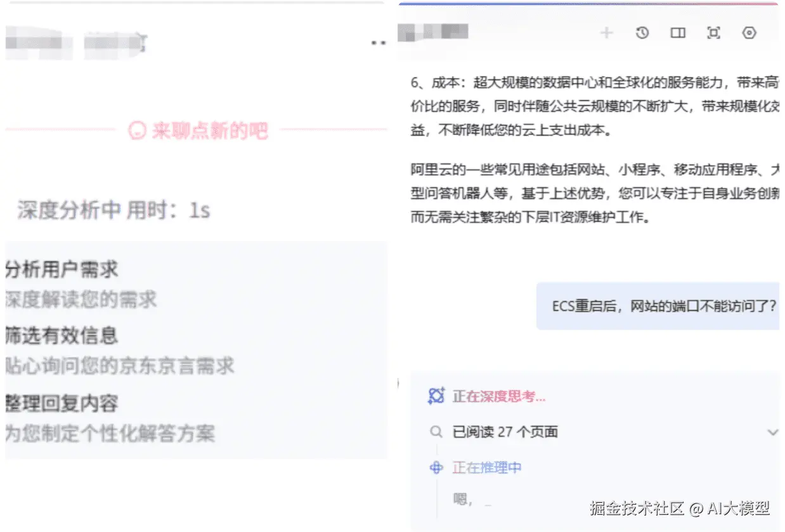Select the 筛选有效信息 step
This screenshot has width=785, height=532.
62,335
